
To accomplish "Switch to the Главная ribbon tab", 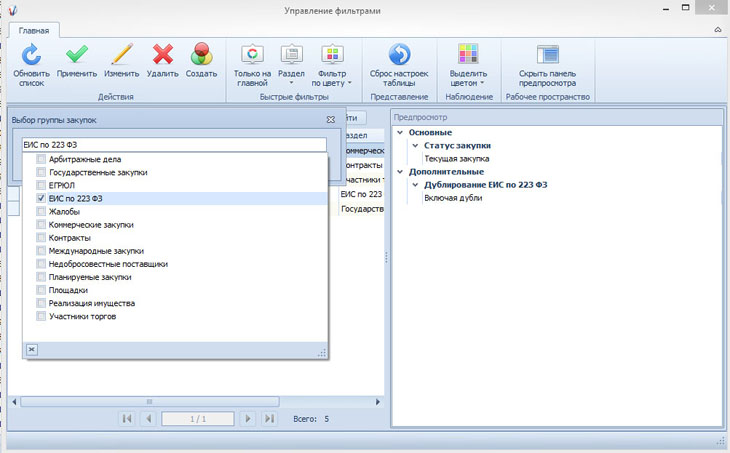I will (34, 31).
